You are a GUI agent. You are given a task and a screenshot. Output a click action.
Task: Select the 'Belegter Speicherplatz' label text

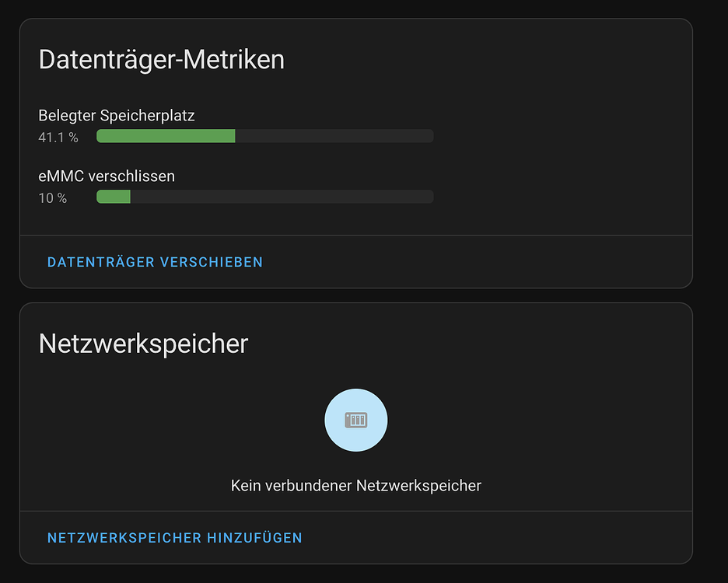pyautogui.click(x=117, y=115)
